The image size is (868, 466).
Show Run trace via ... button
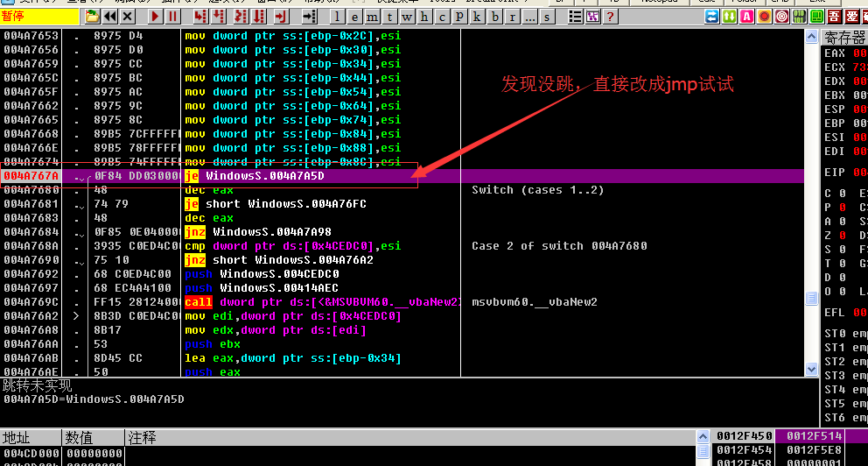(x=529, y=17)
